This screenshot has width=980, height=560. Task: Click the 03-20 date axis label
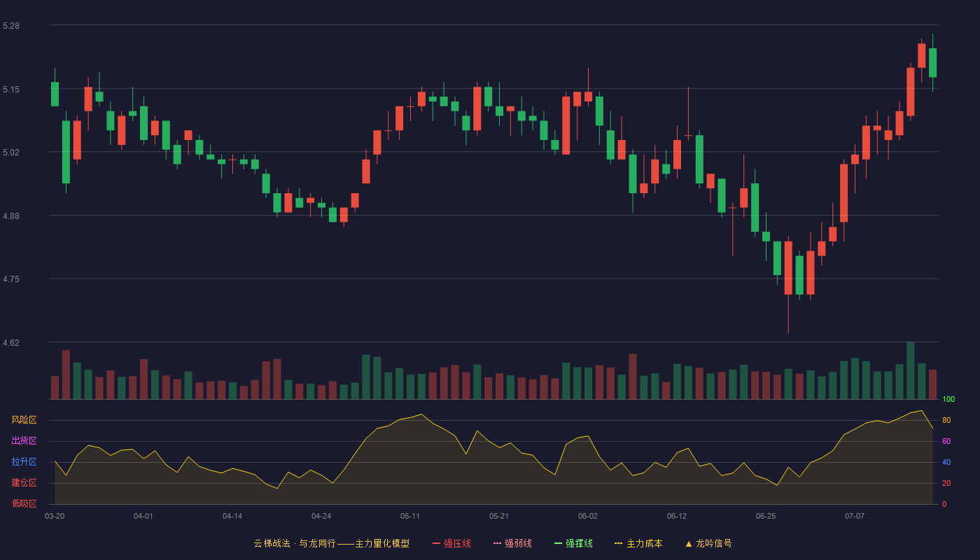[55, 516]
